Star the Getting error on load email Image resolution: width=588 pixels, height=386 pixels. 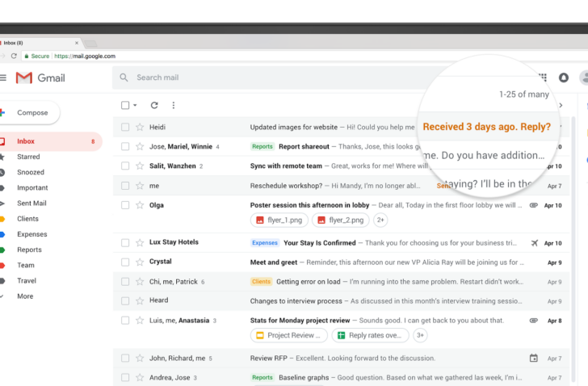(140, 282)
